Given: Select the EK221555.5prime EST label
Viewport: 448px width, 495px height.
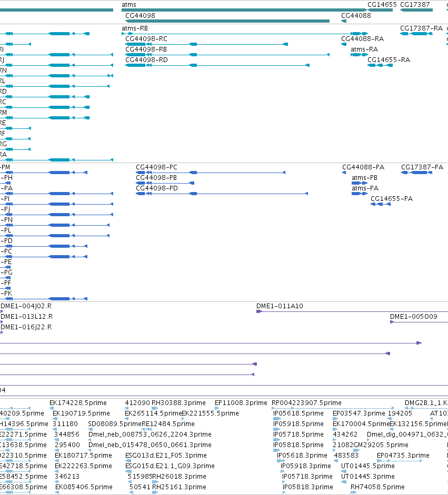Looking at the screenshot, I should tap(210, 413).
